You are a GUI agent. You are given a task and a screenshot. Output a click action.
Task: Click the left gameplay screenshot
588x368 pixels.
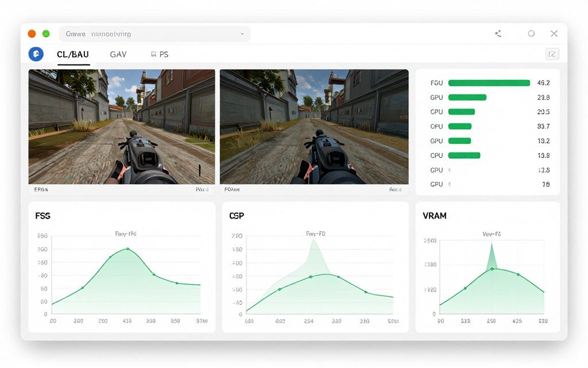[x=122, y=126]
